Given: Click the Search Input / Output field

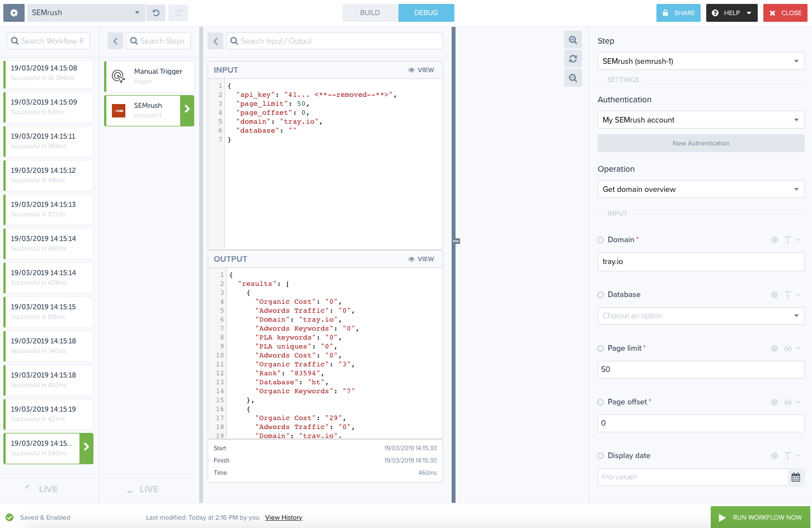Looking at the screenshot, I should (334, 40).
